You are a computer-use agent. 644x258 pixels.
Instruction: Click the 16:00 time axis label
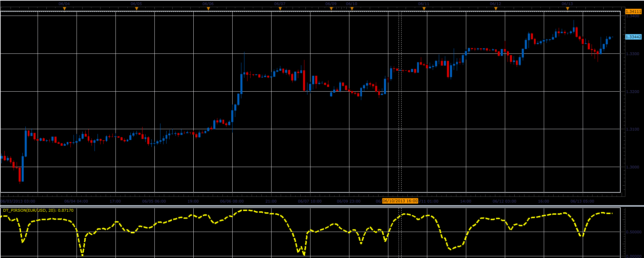543,201
